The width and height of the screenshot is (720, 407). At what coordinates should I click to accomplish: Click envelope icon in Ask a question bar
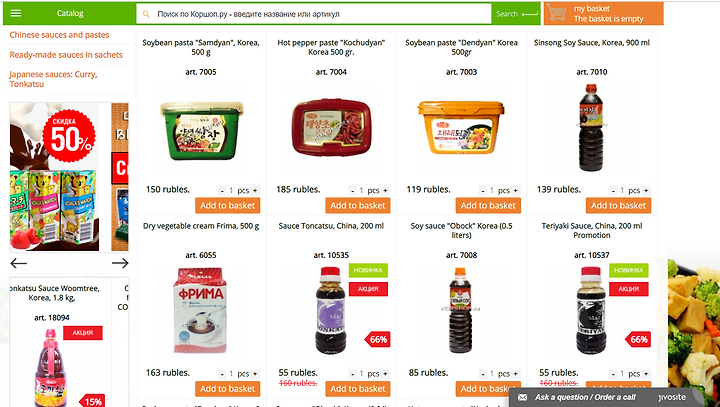click(x=523, y=397)
